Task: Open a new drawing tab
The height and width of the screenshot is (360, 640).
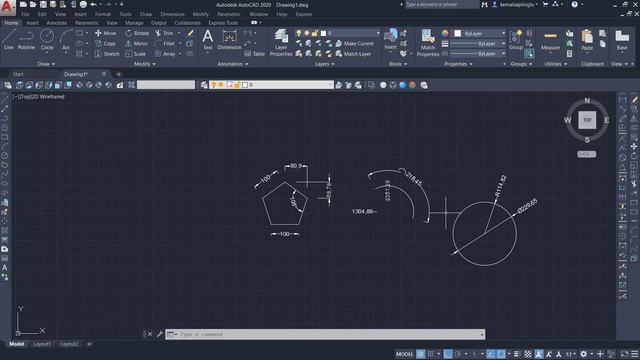Action: tap(119, 74)
